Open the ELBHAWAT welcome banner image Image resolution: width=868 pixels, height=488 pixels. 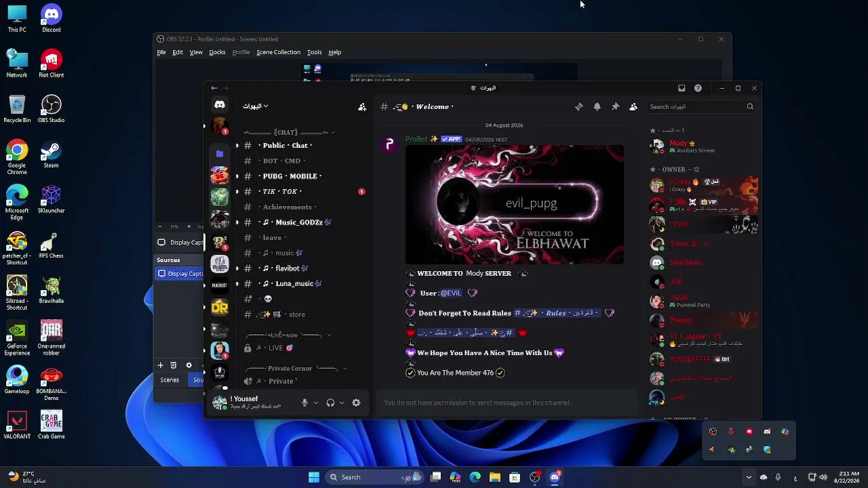tap(515, 204)
